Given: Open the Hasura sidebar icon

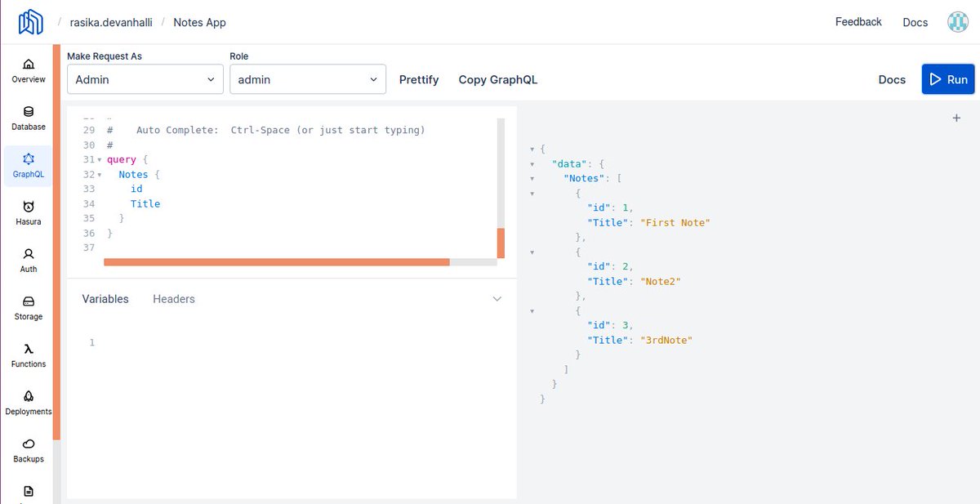Looking at the screenshot, I should [29, 207].
